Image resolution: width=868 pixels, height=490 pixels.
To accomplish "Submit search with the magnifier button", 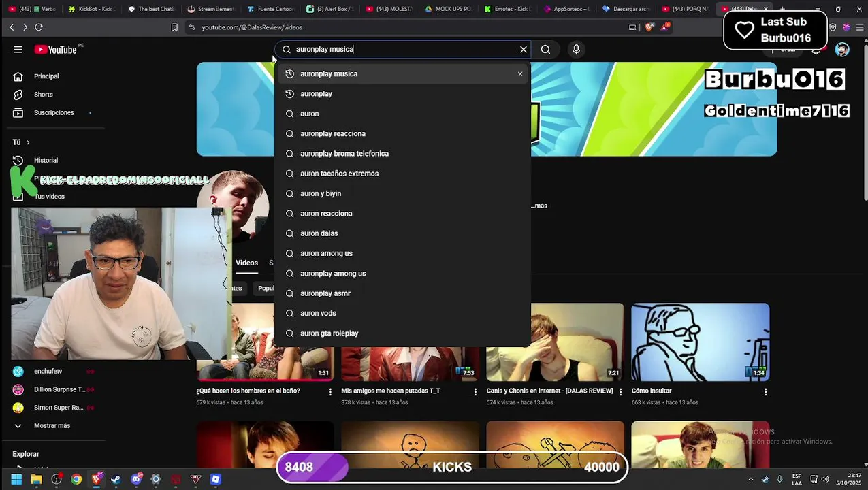I will pyautogui.click(x=545, y=49).
